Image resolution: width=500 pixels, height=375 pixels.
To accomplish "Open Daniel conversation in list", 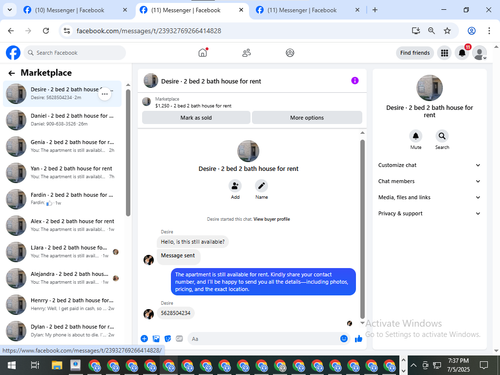I will [x=62, y=120].
